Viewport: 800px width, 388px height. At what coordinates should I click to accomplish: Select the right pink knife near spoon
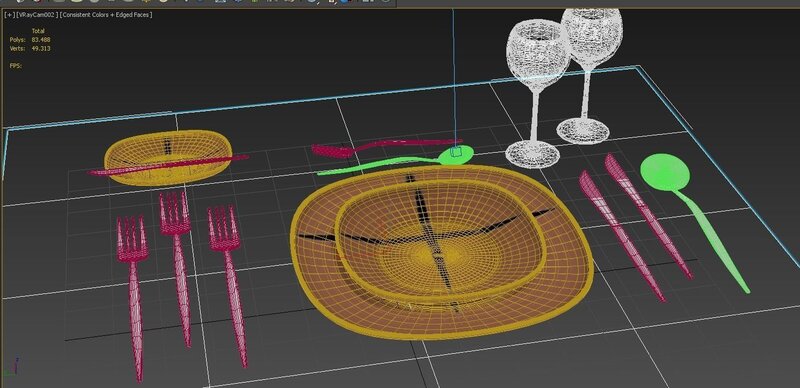[648, 214]
